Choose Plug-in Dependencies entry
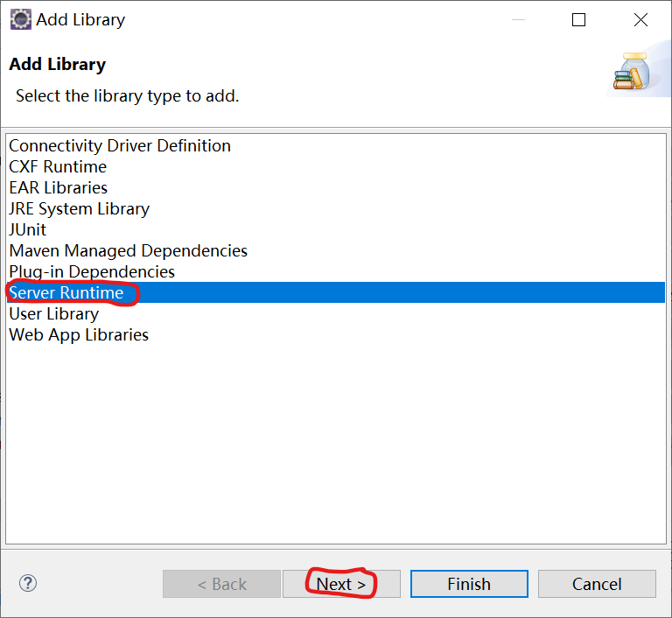The image size is (672, 618). coord(92,272)
